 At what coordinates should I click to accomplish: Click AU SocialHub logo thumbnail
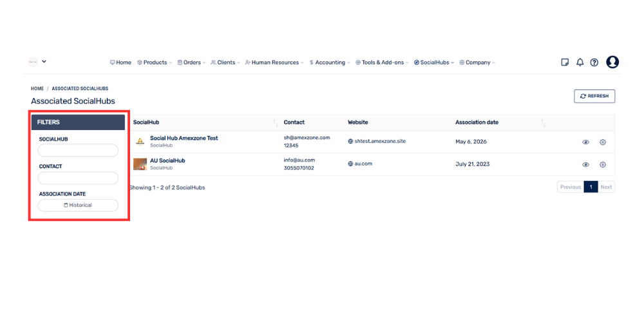point(140,164)
